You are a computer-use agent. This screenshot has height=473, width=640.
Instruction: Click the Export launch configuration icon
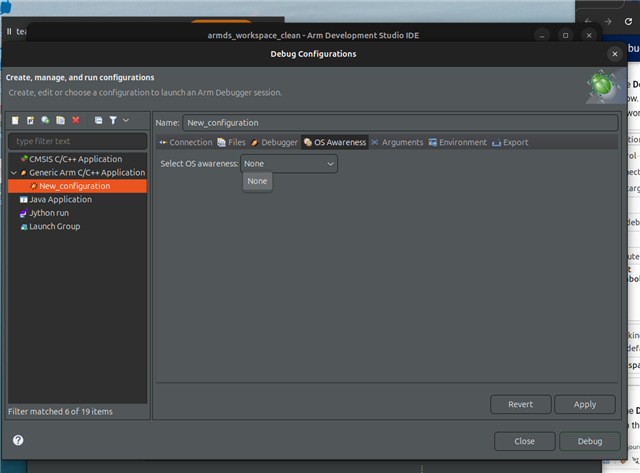(x=45, y=120)
